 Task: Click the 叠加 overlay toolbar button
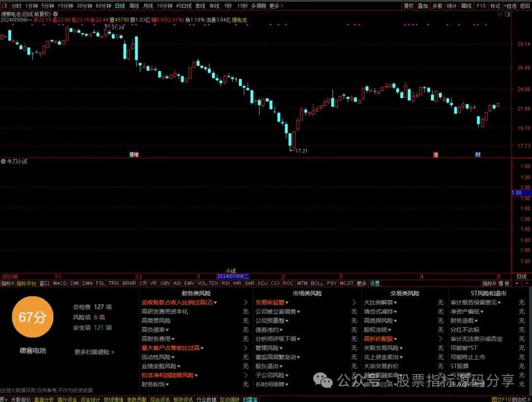coord(423,6)
